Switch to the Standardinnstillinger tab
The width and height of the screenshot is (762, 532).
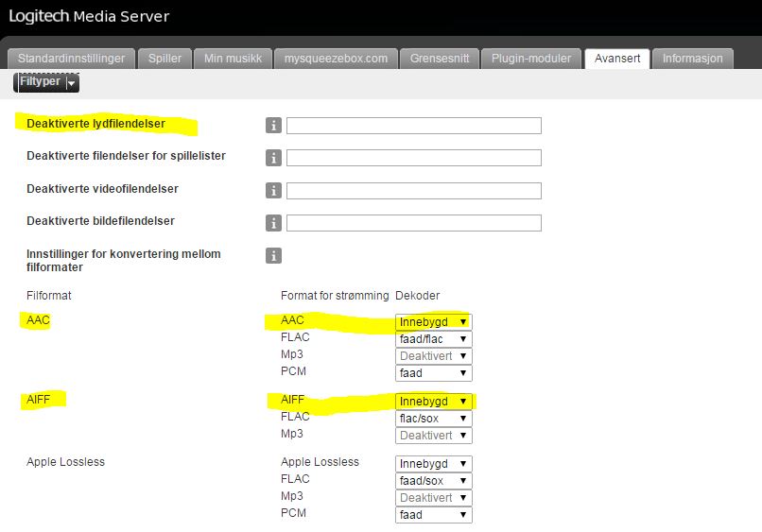coord(72,59)
